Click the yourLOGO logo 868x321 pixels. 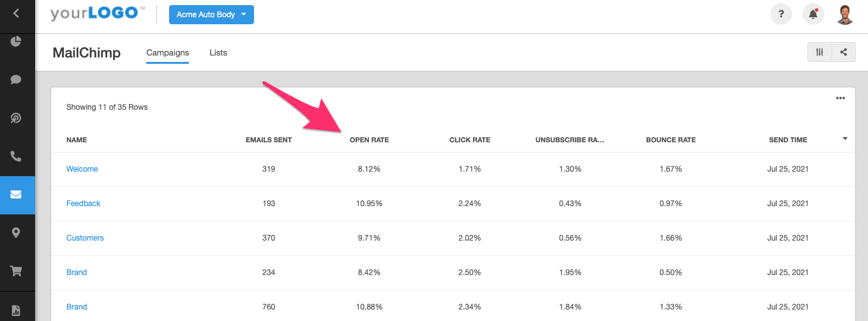[x=98, y=13]
